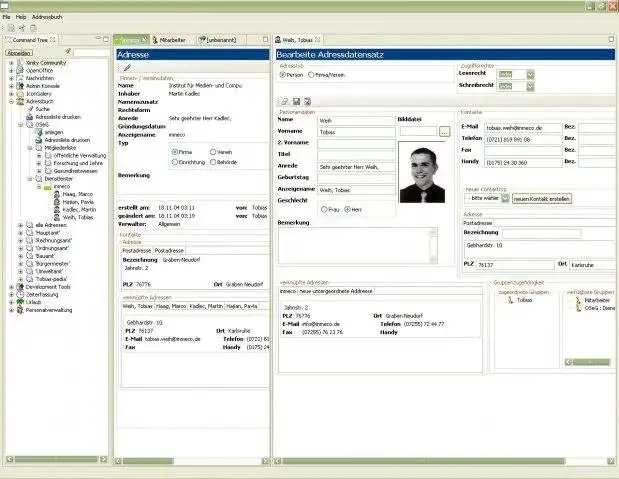
Task: Expand the Xinity Community node
Action: coord(11,63)
